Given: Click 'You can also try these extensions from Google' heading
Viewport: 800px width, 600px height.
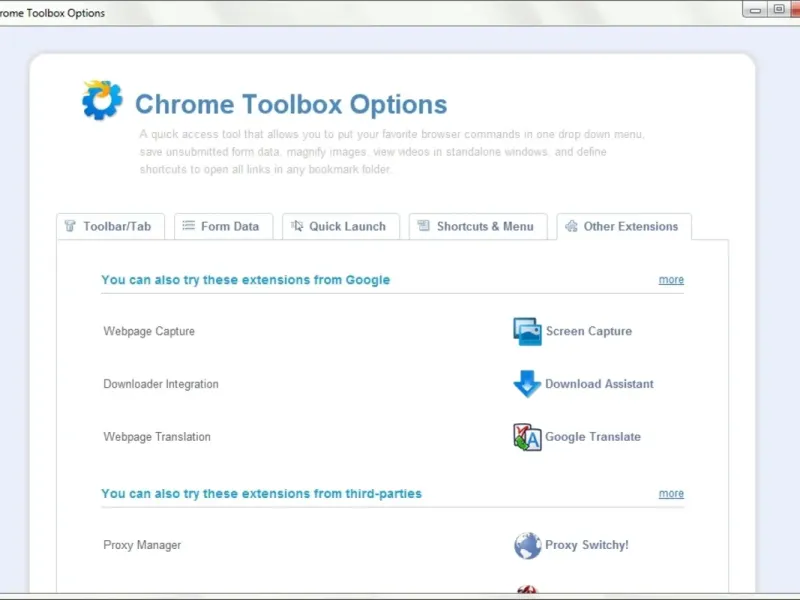Looking at the screenshot, I should coord(245,280).
